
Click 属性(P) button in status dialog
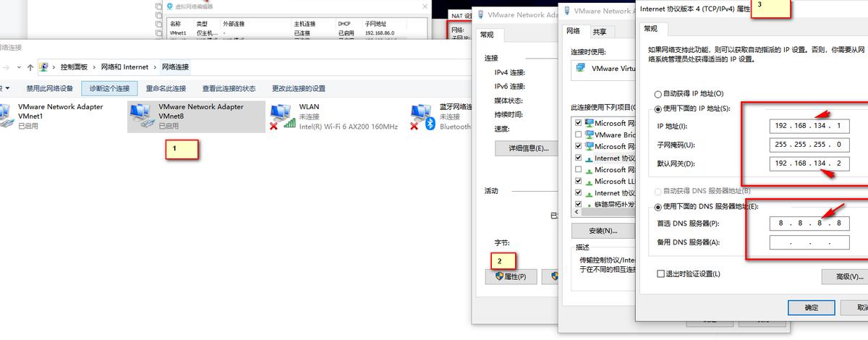tap(511, 276)
